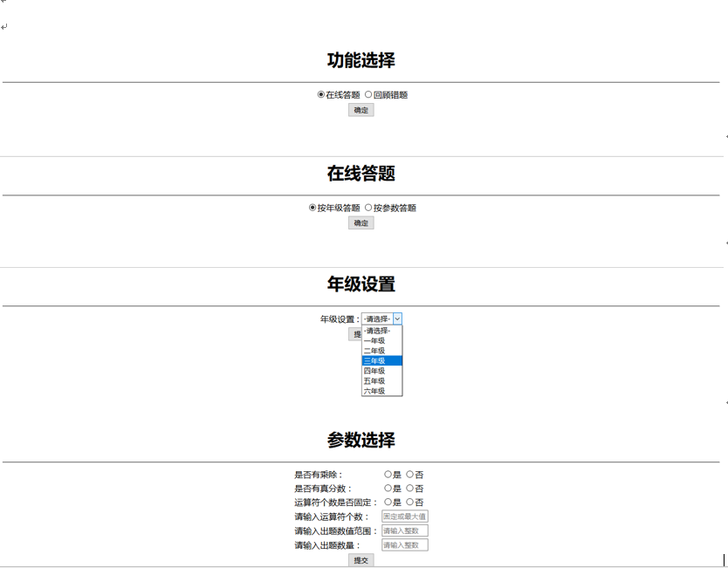Focus the 运算符个数 input field

(x=405, y=517)
